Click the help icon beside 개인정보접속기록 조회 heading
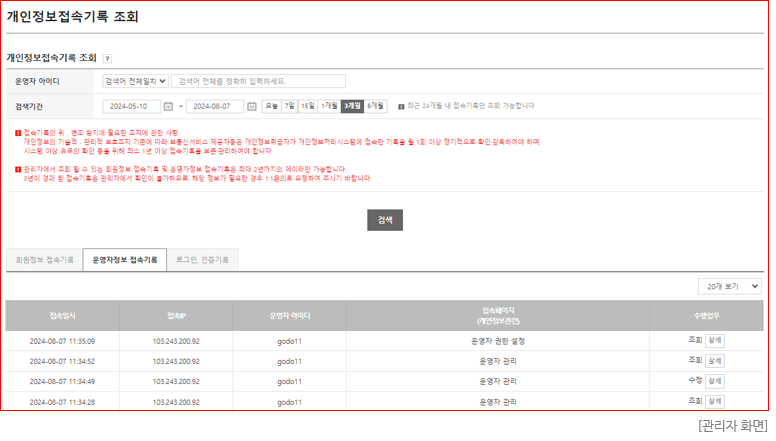The image size is (776, 441). [x=107, y=59]
